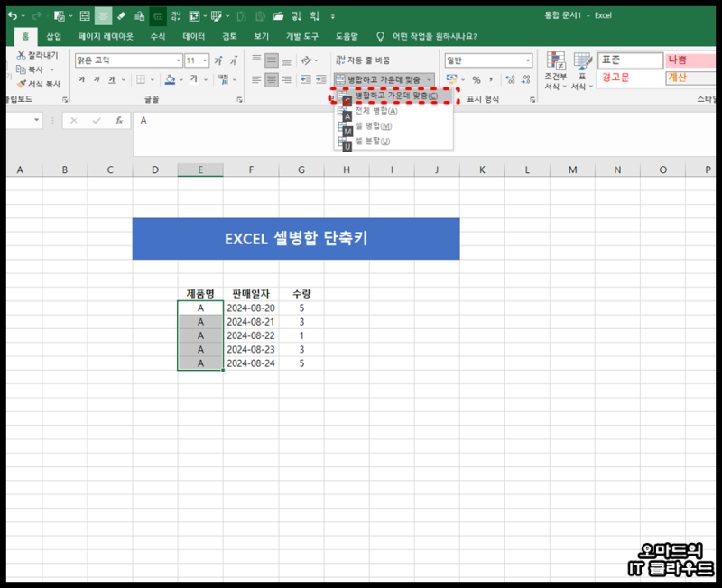722x588 pixels.
Task: Click the accounting number format icon
Action: pyautogui.click(x=451, y=79)
